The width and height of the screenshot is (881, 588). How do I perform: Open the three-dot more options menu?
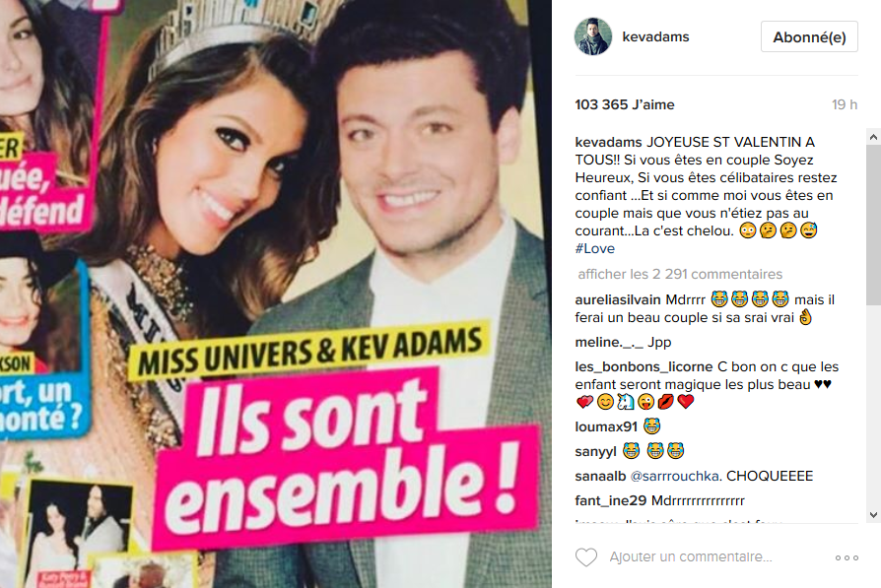tap(847, 557)
